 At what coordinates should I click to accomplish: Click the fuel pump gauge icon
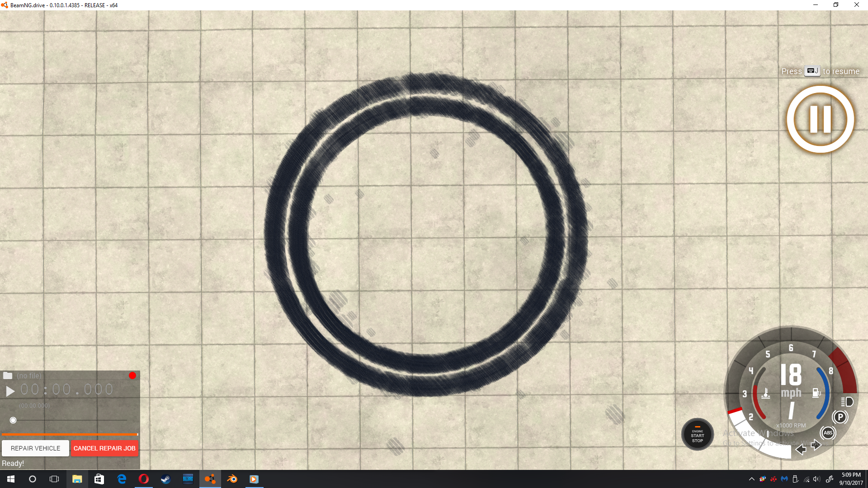coord(816,393)
